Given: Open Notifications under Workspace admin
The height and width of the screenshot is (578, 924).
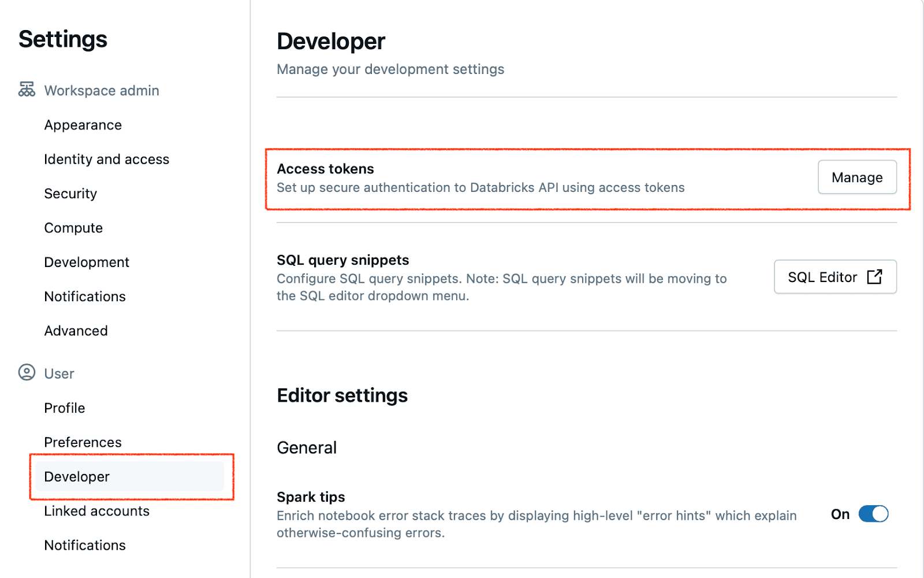Looking at the screenshot, I should 85,297.
